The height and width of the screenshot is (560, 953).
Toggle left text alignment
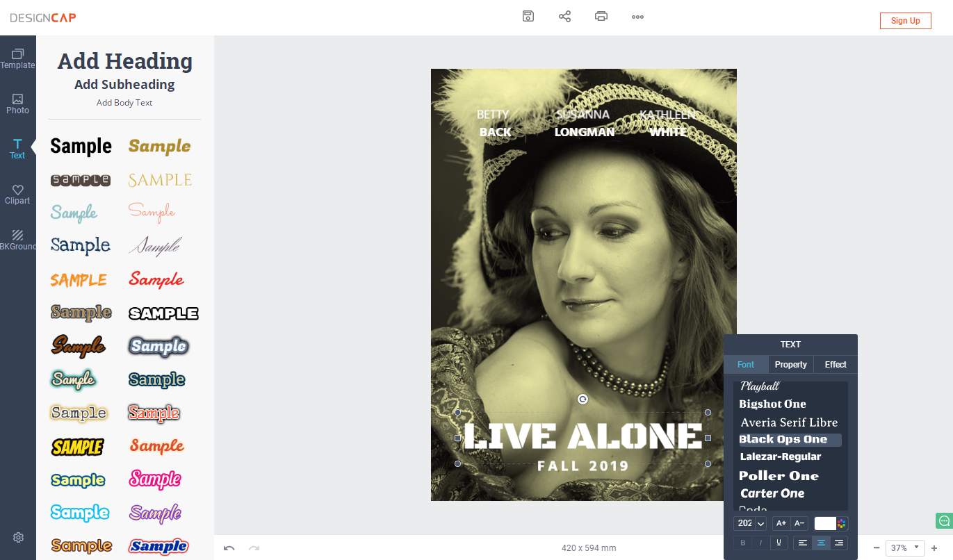pos(803,543)
